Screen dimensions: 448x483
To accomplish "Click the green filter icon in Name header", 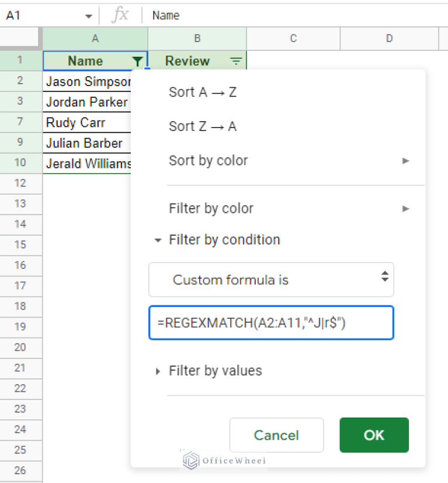I will pyautogui.click(x=137, y=61).
